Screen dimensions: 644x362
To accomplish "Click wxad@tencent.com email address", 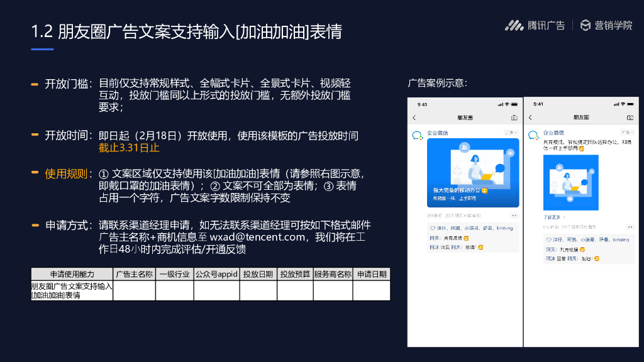I will pos(257,237).
